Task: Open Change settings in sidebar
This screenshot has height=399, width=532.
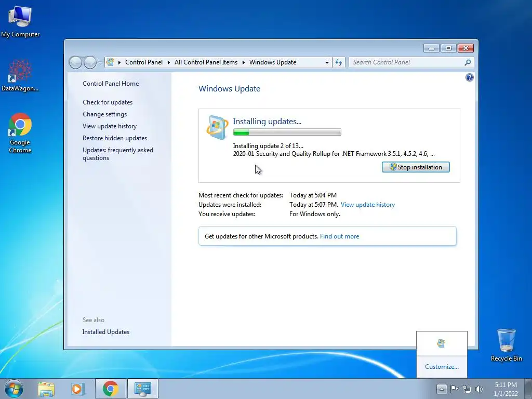Action: 104,114
